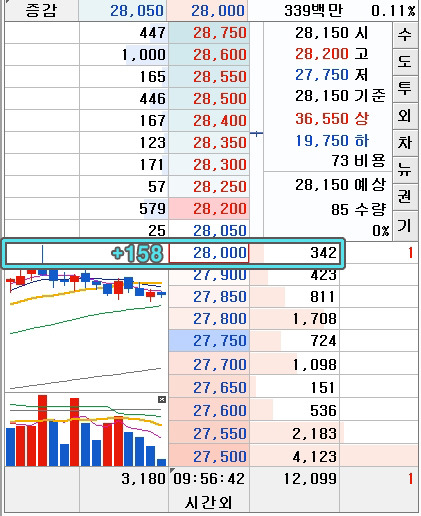Click the 시간외 after-hours label
Screen dimensions: 421x516
[x=209, y=502]
